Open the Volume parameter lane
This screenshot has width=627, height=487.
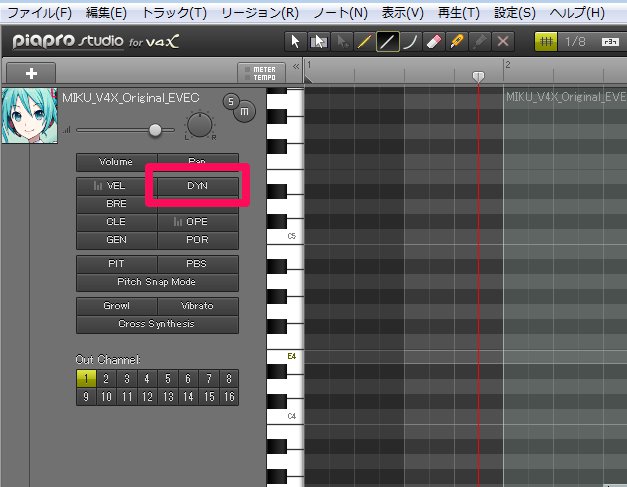point(116,162)
